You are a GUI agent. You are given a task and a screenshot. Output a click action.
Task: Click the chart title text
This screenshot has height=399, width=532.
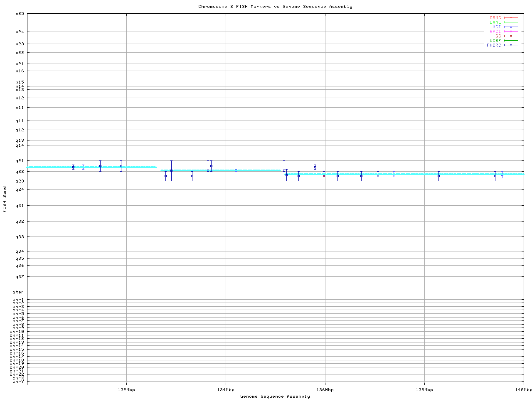click(275, 7)
